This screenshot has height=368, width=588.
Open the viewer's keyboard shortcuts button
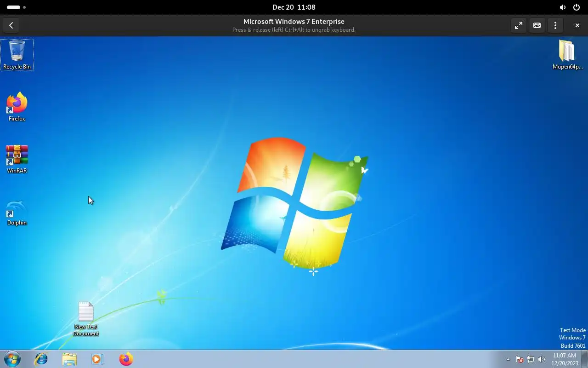click(x=537, y=25)
